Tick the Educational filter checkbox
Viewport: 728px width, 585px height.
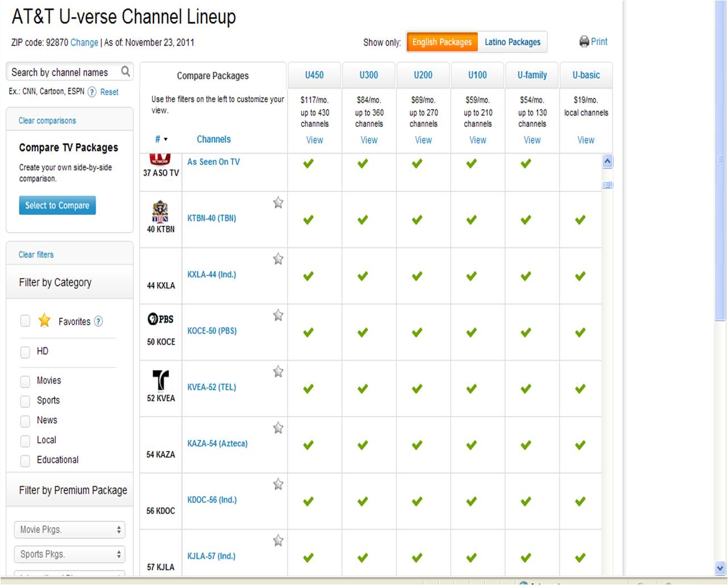[25, 460]
